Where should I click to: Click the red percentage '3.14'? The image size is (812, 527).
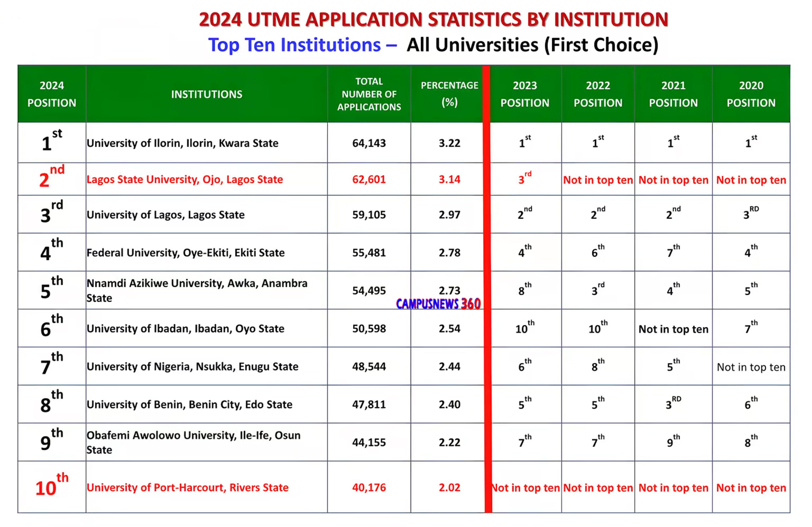(x=450, y=179)
